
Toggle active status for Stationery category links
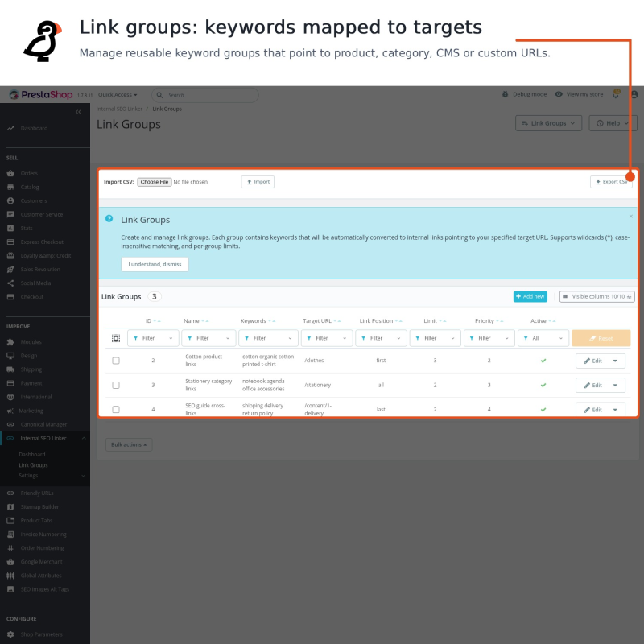tap(543, 386)
